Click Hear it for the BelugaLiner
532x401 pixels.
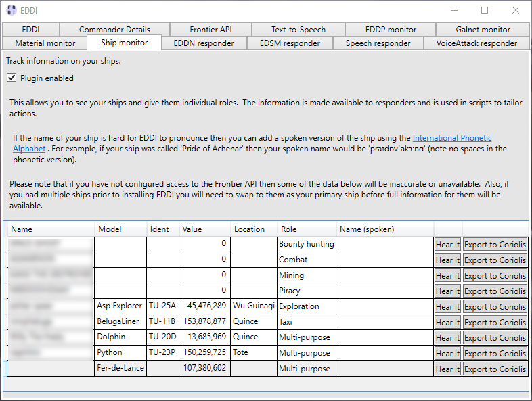coord(447,323)
